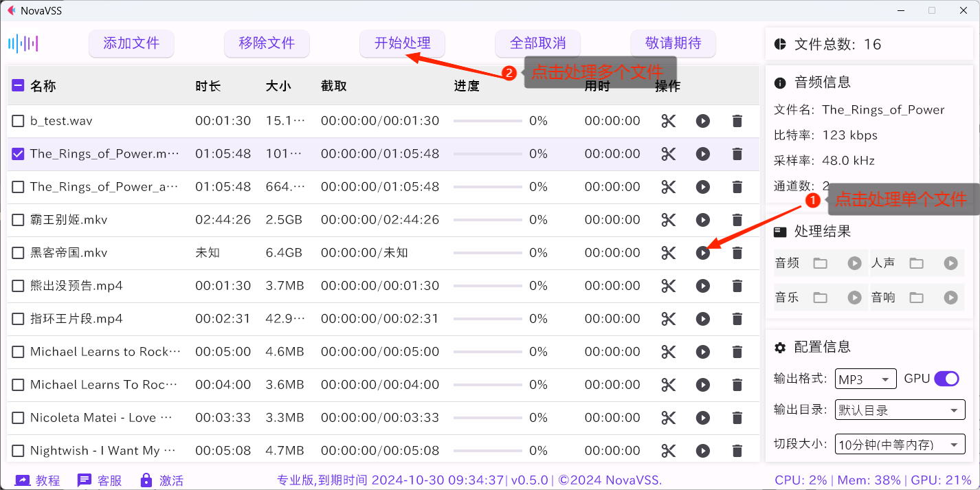The image size is (980, 490).
Task: Expand the 输出目录 默认目录 dropdown
Action: 900,410
